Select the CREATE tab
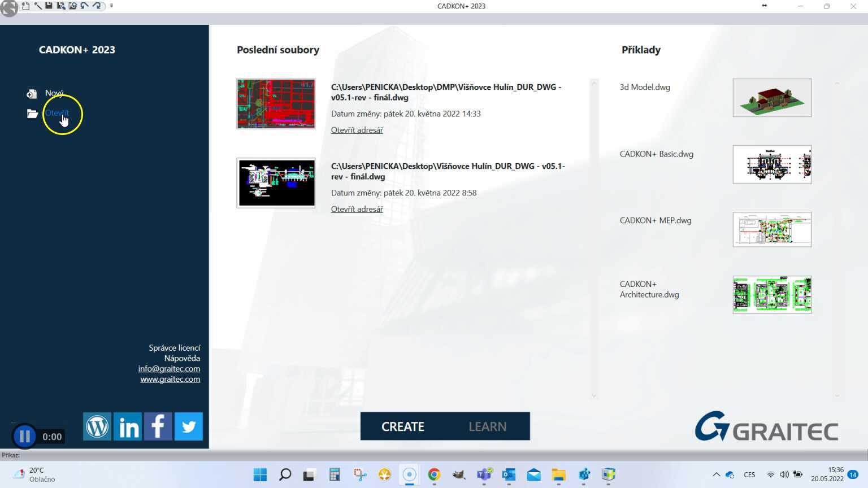The image size is (868, 488). [x=402, y=426]
